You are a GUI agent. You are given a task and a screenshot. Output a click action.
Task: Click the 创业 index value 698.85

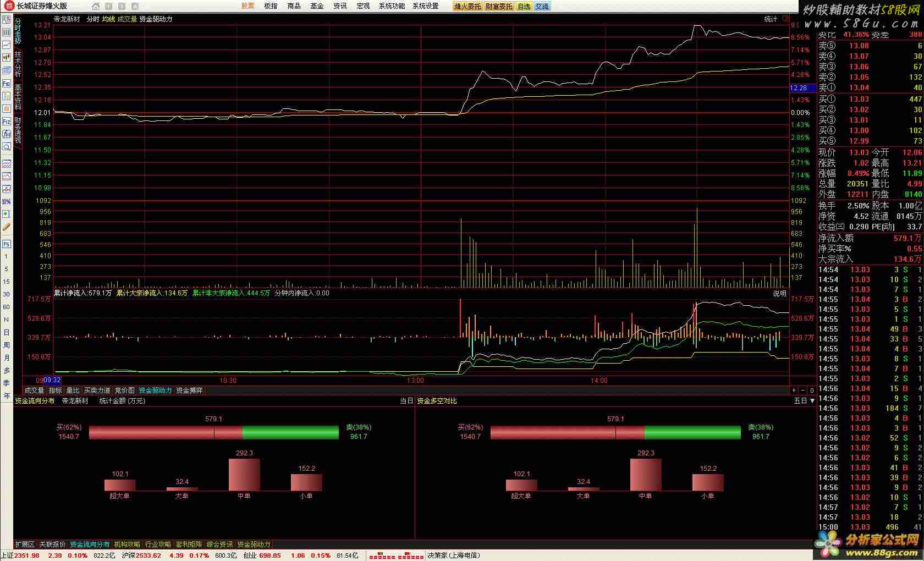point(270,555)
